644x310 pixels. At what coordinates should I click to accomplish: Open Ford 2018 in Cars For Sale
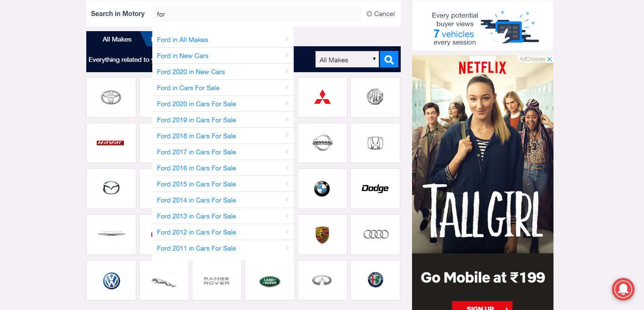click(223, 136)
